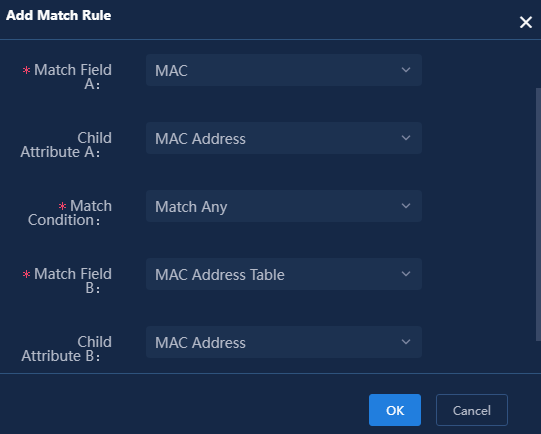Open Child Attribute B dropdown
This screenshot has width=541, height=434.
pos(284,342)
